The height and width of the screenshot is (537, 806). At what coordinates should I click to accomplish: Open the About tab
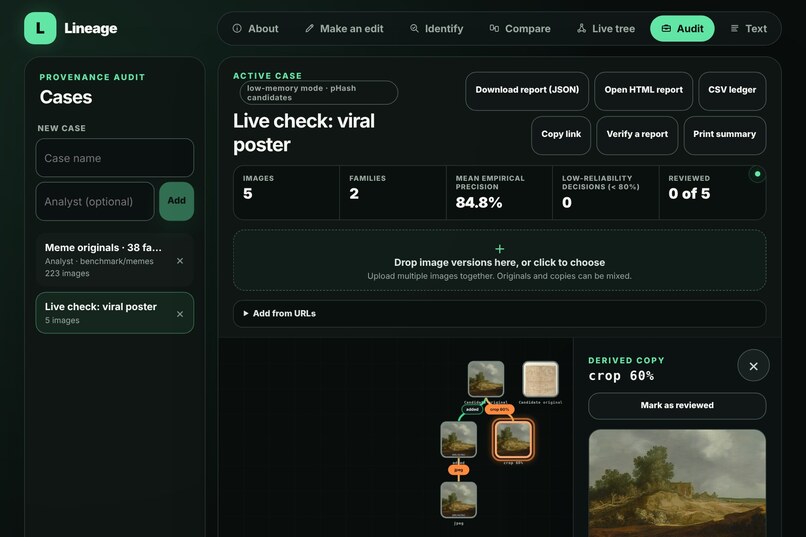point(255,29)
